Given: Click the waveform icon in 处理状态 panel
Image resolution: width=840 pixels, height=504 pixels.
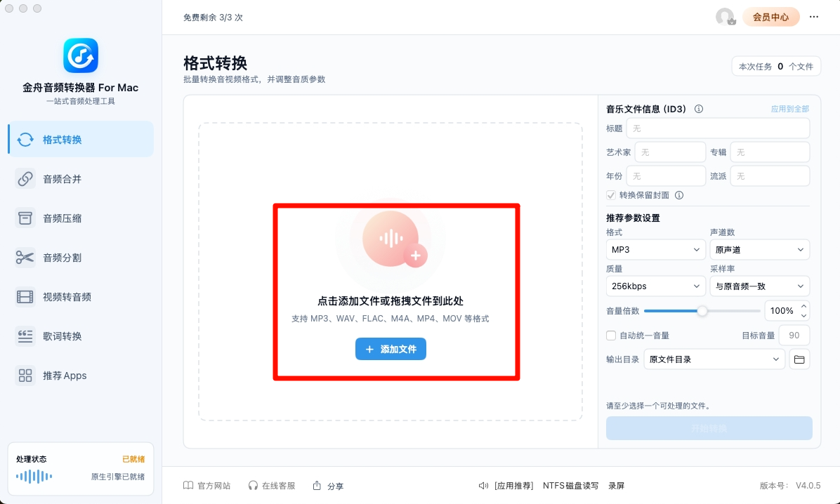Looking at the screenshot, I should coord(34,476).
